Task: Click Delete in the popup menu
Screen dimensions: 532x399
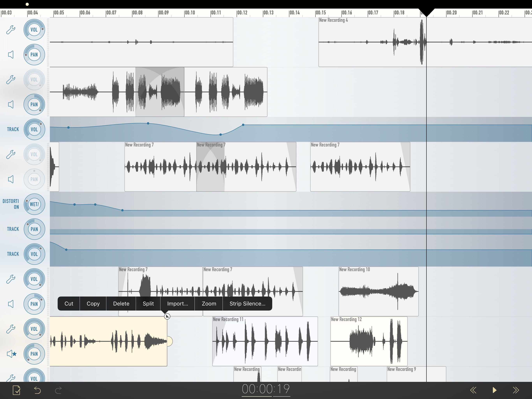Action: click(121, 304)
